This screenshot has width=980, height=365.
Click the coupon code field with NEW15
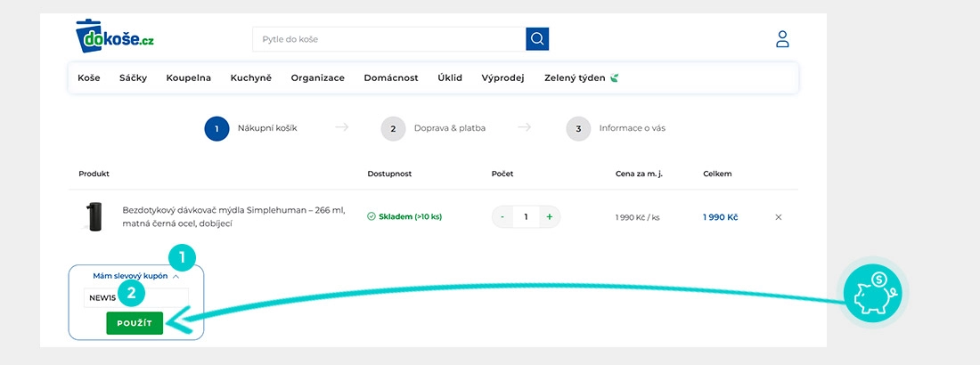point(136,298)
